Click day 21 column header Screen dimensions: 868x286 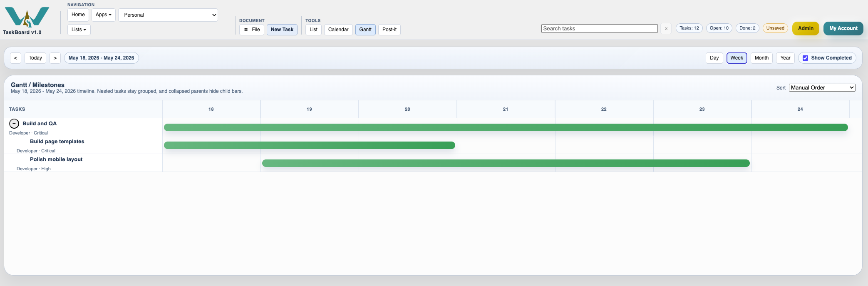506,109
